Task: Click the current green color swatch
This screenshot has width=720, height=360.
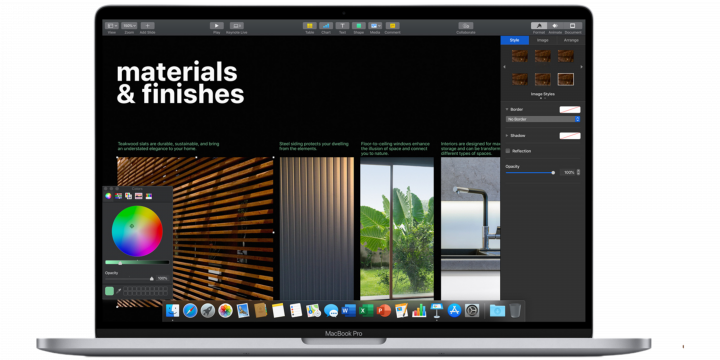Action: pos(109,291)
